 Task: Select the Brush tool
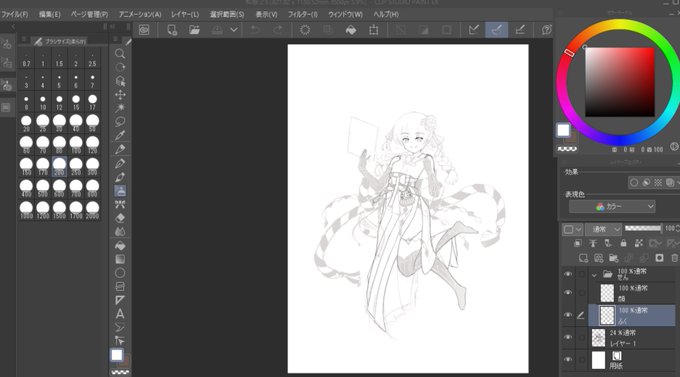120,177
